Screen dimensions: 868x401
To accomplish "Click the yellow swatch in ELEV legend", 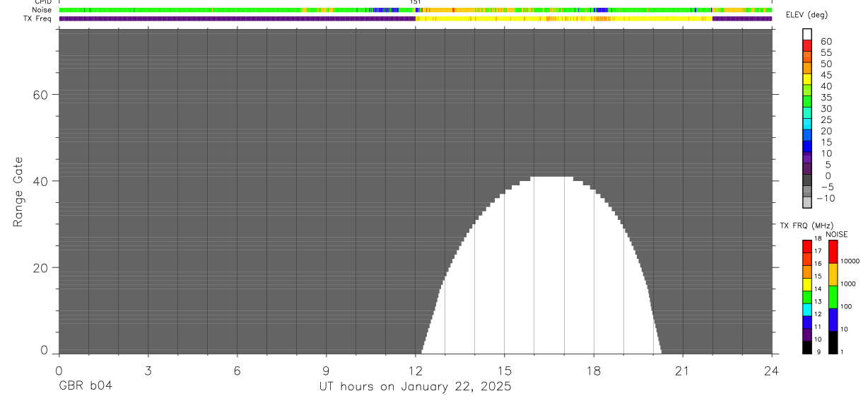I will tap(807, 79).
